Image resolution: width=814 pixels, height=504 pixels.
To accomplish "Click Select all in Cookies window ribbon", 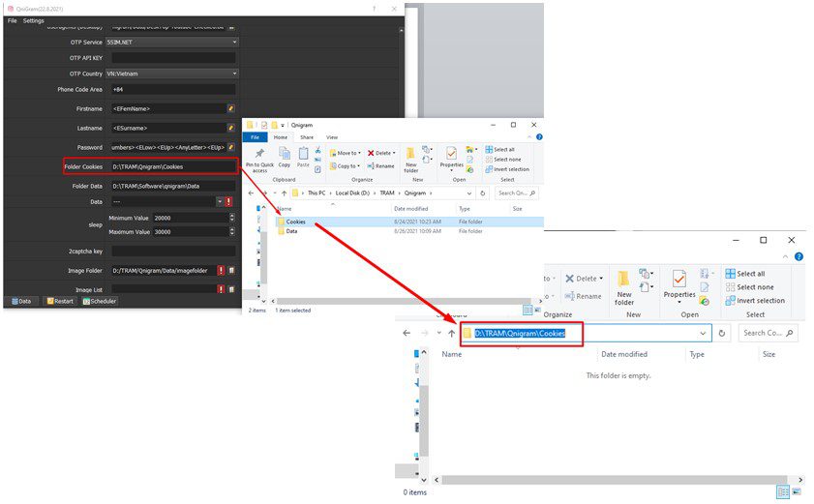I will click(x=745, y=274).
